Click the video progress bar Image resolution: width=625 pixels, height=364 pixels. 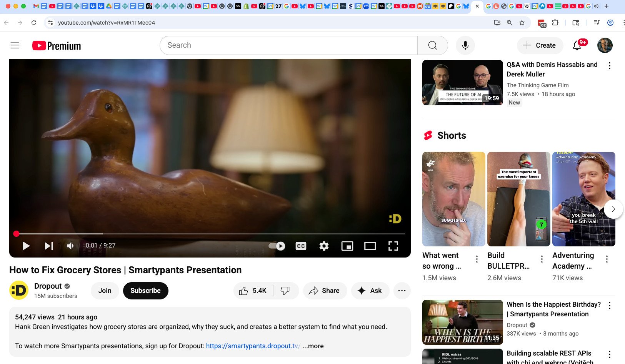pos(210,234)
